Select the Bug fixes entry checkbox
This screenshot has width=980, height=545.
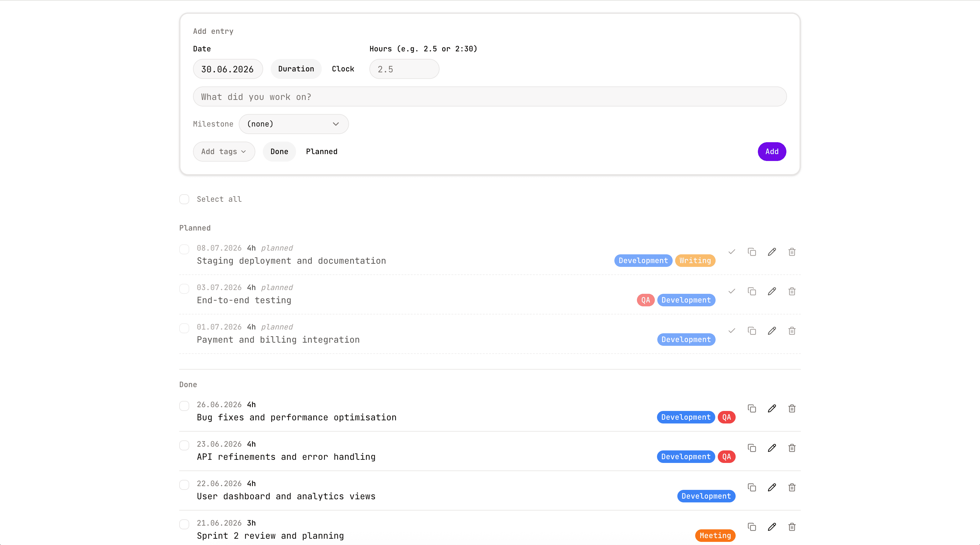click(184, 406)
